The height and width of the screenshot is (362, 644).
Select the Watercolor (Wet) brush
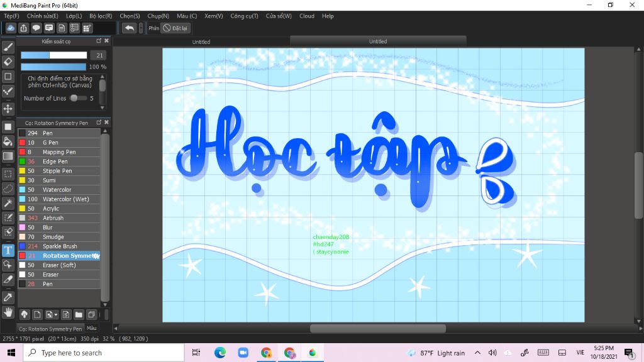click(58, 199)
